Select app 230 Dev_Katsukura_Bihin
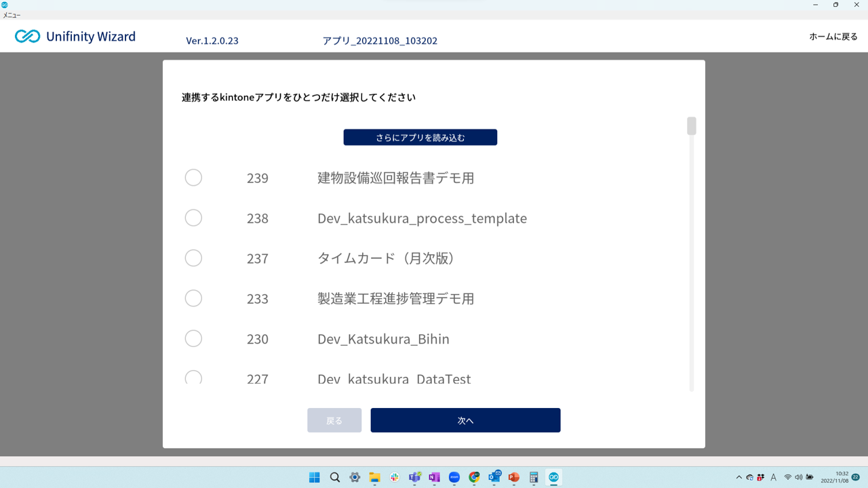This screenshot has width=868, height=488. click(x=193, y=338)
